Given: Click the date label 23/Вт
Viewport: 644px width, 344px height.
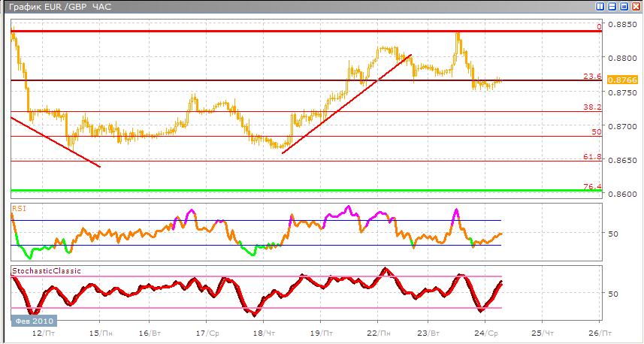Looking at the screenshot, I should (428, 332).
